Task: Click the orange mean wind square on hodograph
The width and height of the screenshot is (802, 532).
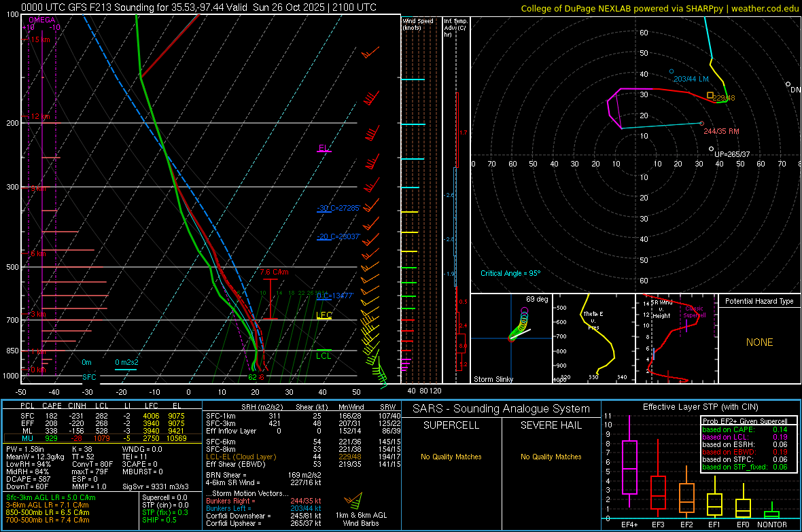Action: pos(710,95)
